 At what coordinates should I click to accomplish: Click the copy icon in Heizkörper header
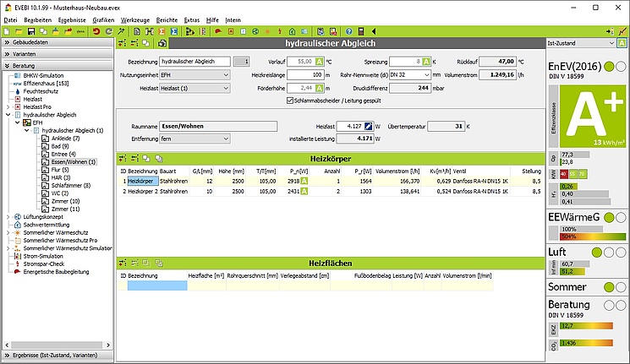coord(146,159)
